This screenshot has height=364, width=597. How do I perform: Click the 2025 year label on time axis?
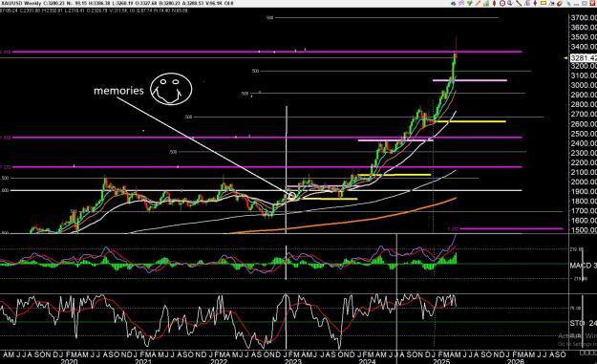[441, 361]
